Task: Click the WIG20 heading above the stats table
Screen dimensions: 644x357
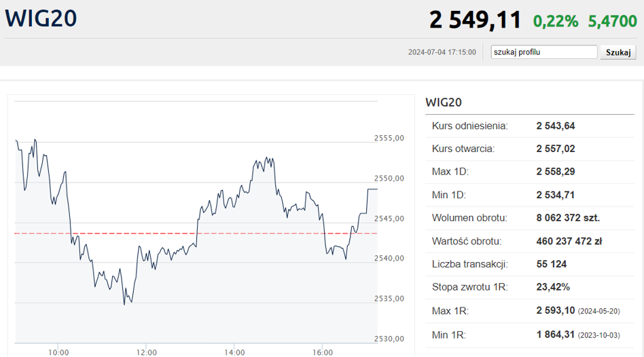Action: coord(443,102)
